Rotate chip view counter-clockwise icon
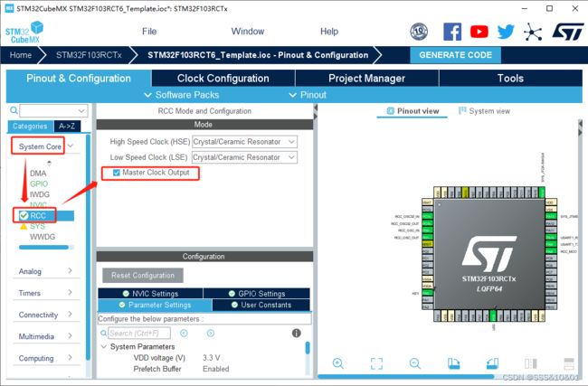The image size is (588, 386). click(x=492, y=363)
